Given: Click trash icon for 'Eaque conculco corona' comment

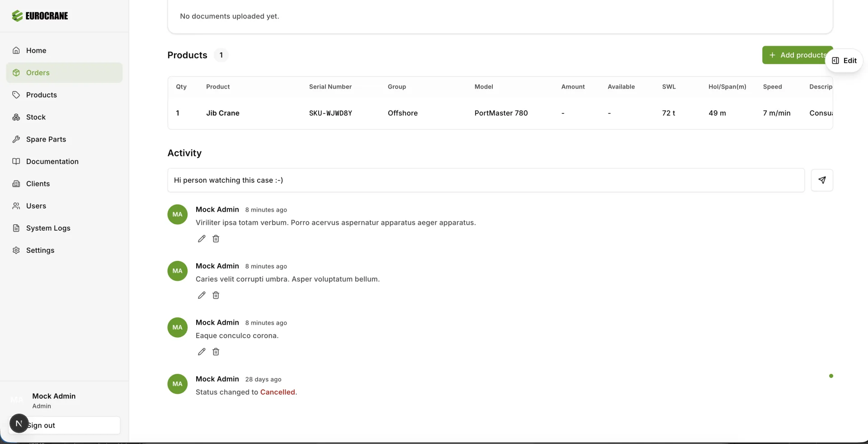Looking at the screenshot, I should tap(216, 352).
